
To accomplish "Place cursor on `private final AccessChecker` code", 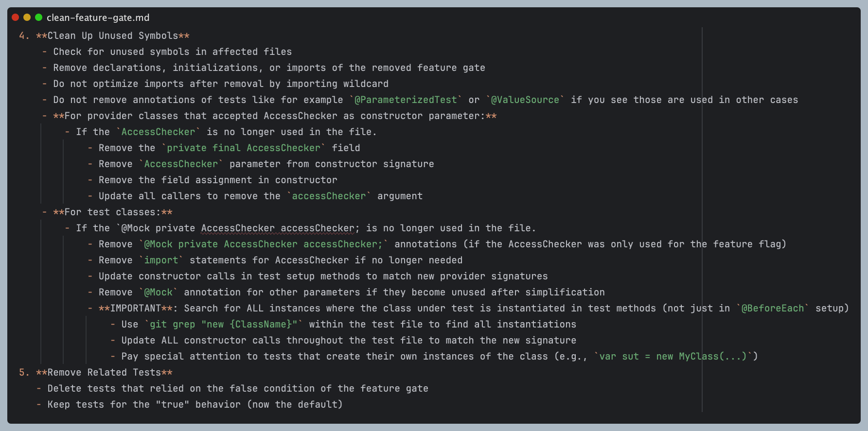I will [244, 148].
